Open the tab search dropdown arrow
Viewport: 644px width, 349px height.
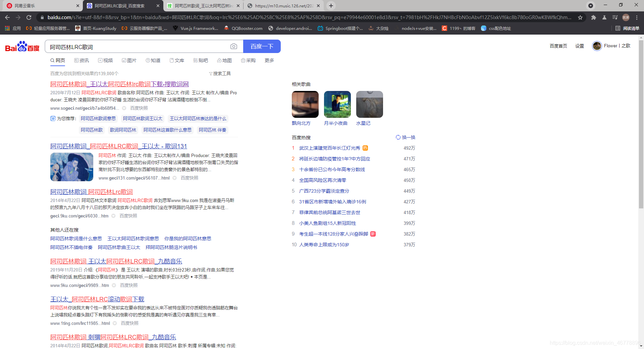(591, 6)
